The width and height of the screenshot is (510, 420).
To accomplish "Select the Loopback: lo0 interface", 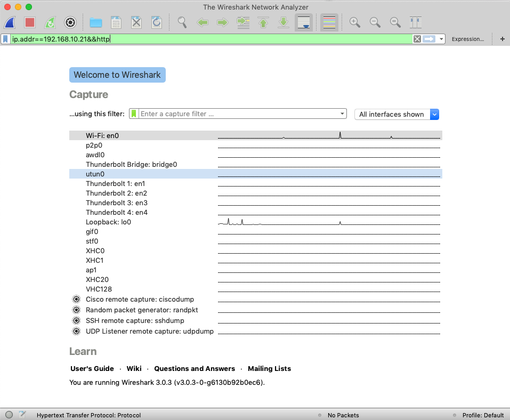I will (255, 222).
